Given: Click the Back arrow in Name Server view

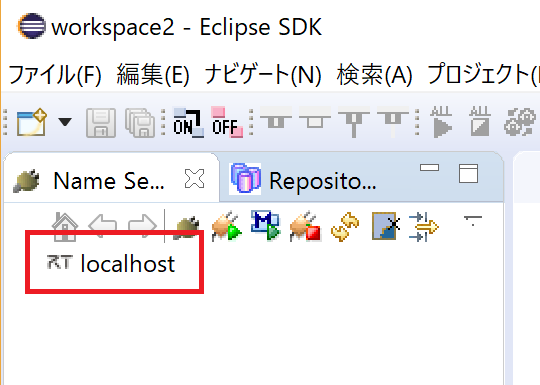Looking at the screenshot, I should click(102, 226).
